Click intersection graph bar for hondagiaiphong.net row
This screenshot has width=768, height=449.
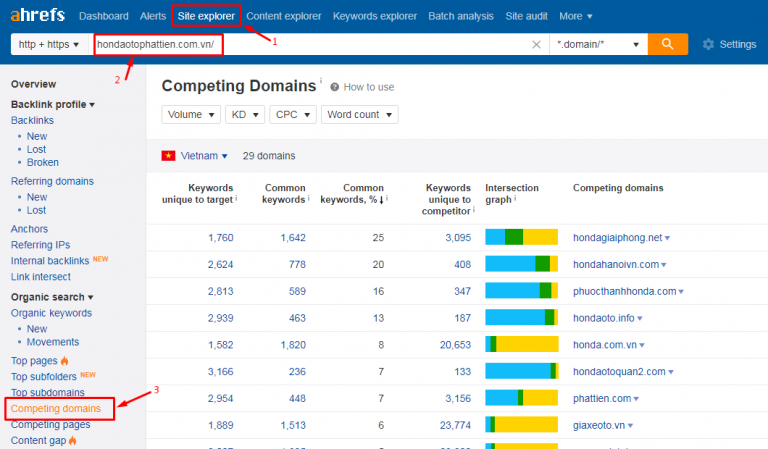pos(522,237)
